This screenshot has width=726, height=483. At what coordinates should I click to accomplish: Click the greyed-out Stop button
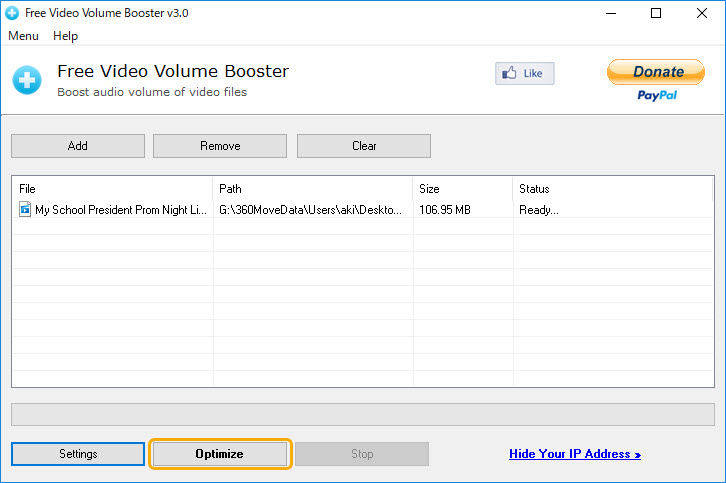pos(362,454)
